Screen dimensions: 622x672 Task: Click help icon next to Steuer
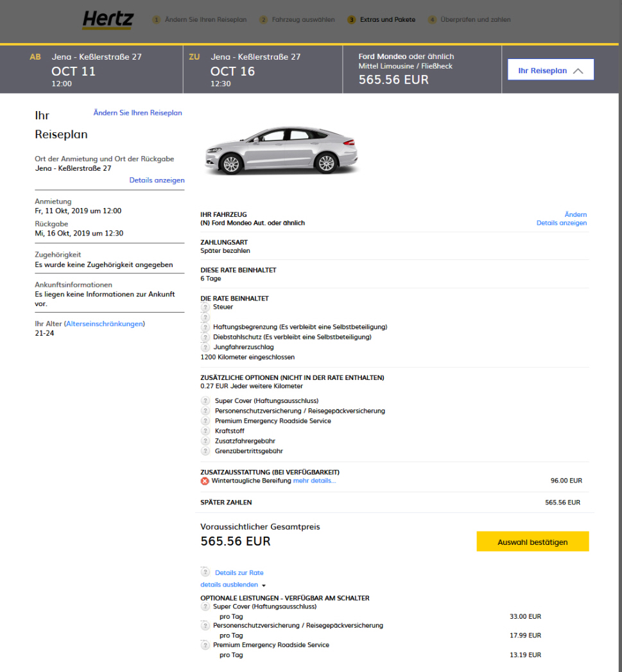[205, 307]
